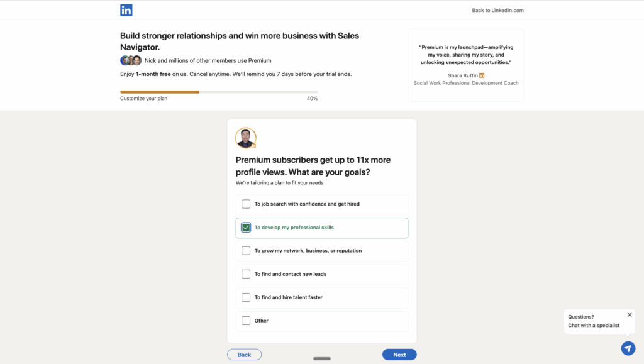Click the gray handle bar at the bottom

322,358
